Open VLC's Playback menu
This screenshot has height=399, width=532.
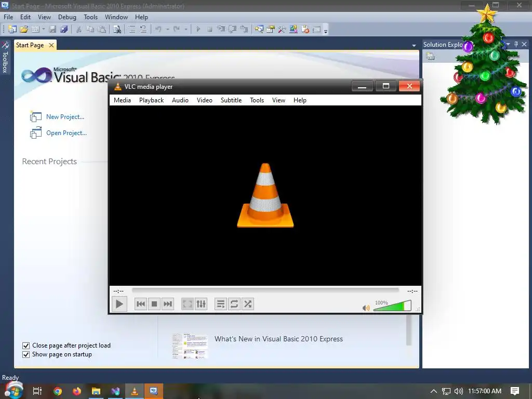[x=151, y=100]
